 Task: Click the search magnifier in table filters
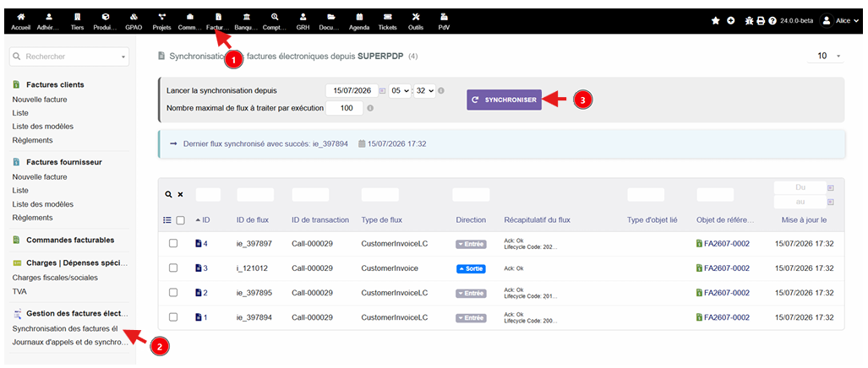[168, 194]
